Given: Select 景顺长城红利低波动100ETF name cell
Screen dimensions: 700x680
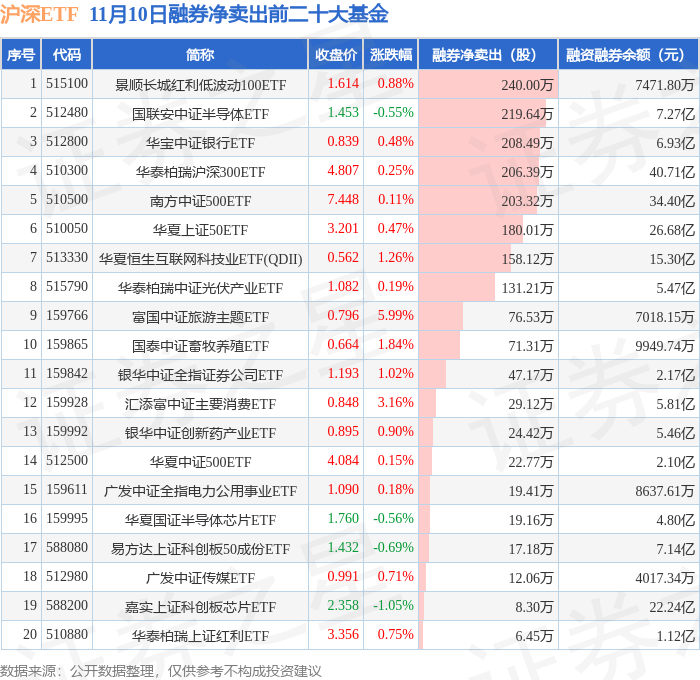Looking at the screenshot, I should click(x=200, y=85).
